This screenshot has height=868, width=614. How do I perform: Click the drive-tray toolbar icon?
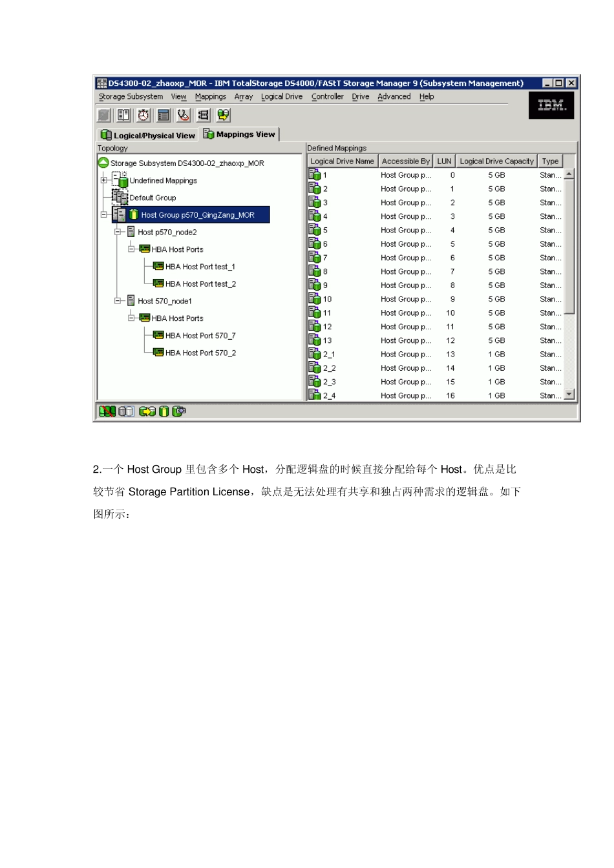pyautogui.click(x=204, y=115)
